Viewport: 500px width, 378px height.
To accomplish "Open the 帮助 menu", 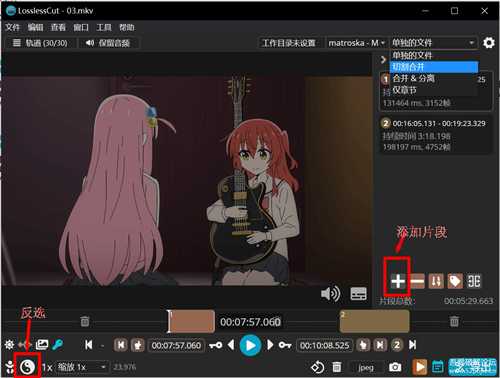I will point(127,27).
